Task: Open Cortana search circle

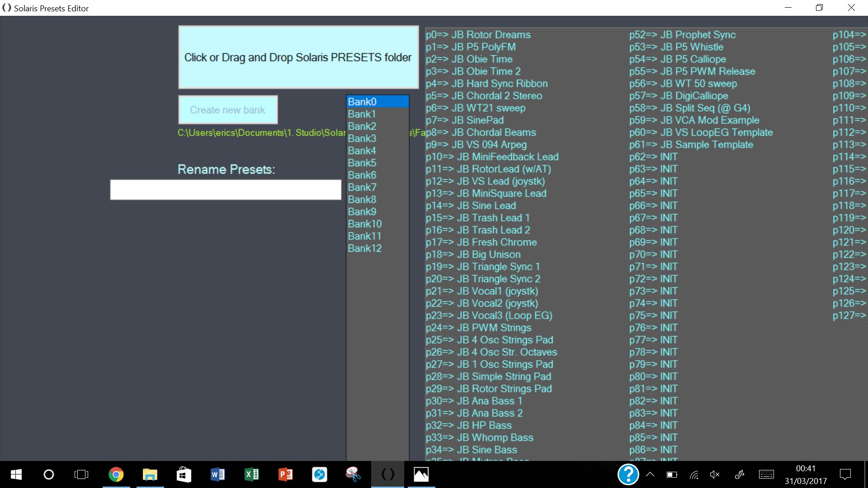Action: tap(48, 474)
